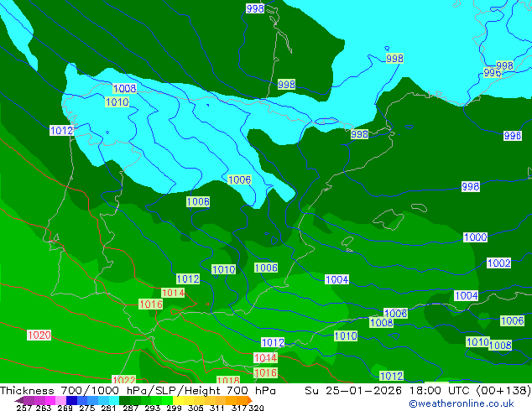Click the red 1020 isobar label
This screenshot has height=411, width=532.
click(x=39, y=335)
